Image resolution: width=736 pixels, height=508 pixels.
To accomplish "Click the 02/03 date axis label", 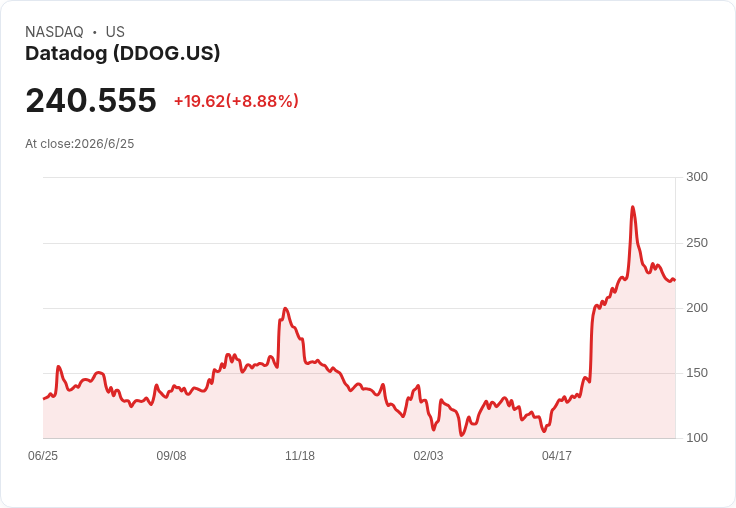I will click(428, 455).
